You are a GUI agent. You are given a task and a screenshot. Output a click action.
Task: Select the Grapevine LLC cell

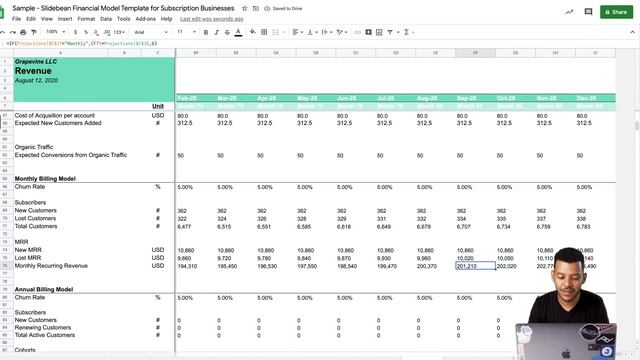[36, 61]
